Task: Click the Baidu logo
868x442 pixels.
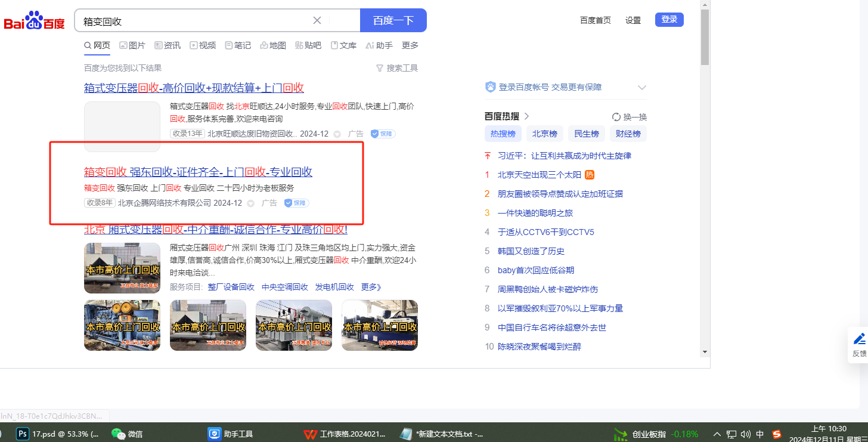Action: coord(34,21)
